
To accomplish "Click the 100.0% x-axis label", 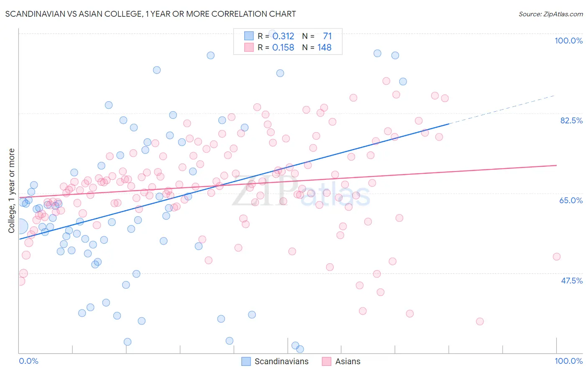I will (569, 361).
